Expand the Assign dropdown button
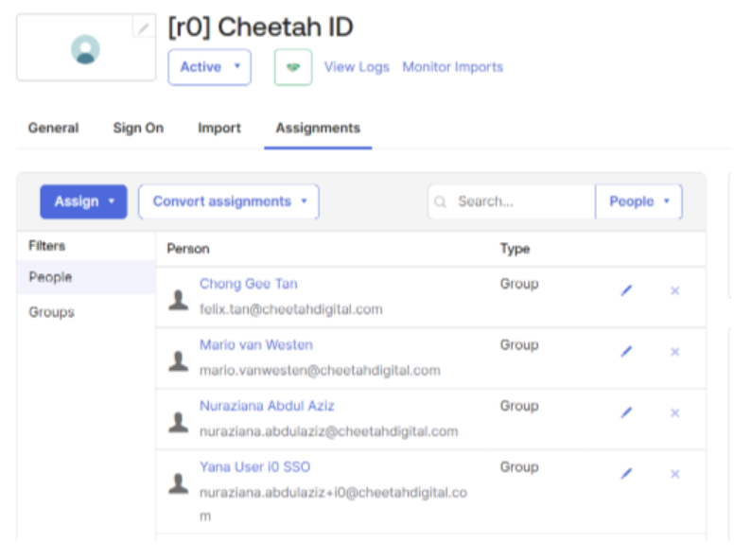Viewport: 751px width, 560px height. click(x=83, y=201)
